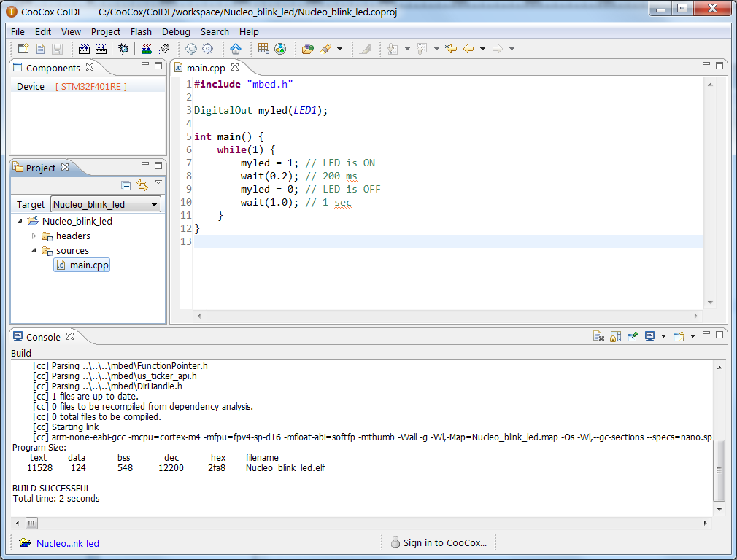737x560 pixels.
Task: Expand the headers folder in the Project tree
Action: (34, 236)
